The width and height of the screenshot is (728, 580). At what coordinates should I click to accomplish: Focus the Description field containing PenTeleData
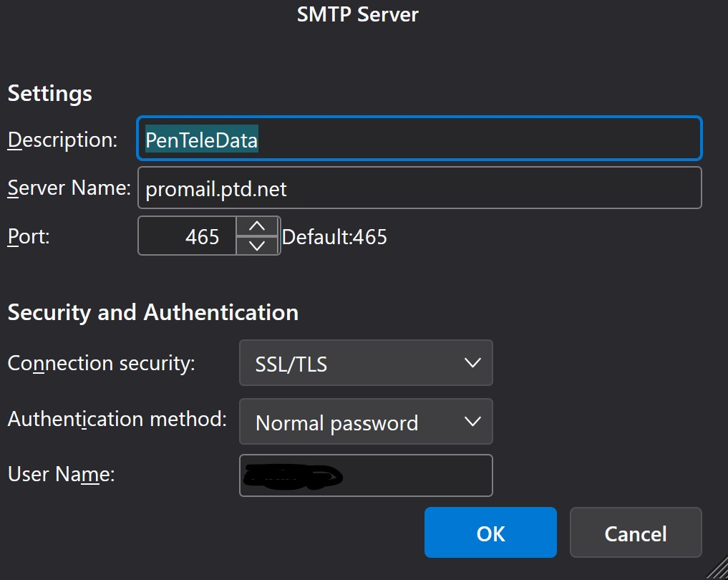(419, 140)
